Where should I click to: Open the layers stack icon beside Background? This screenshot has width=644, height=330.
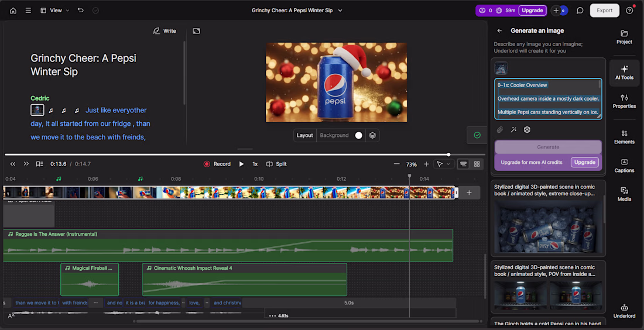pyautogui.click(x=372, y=135)
